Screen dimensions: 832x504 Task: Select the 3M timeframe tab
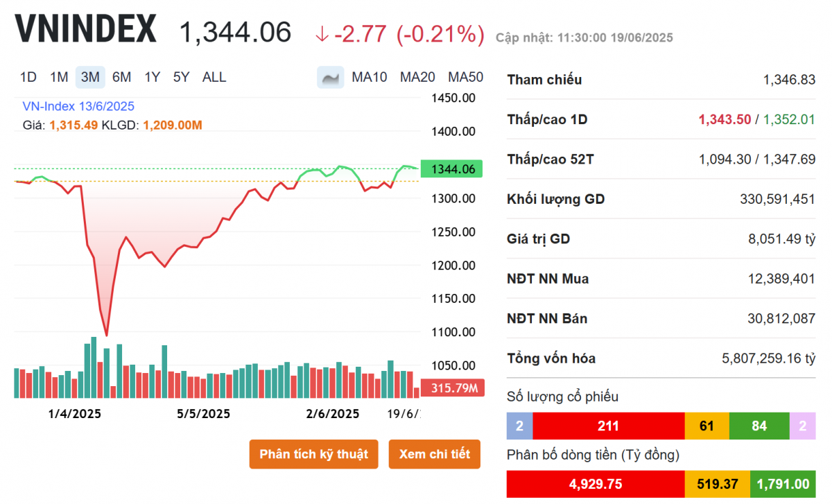coord(90,78)
